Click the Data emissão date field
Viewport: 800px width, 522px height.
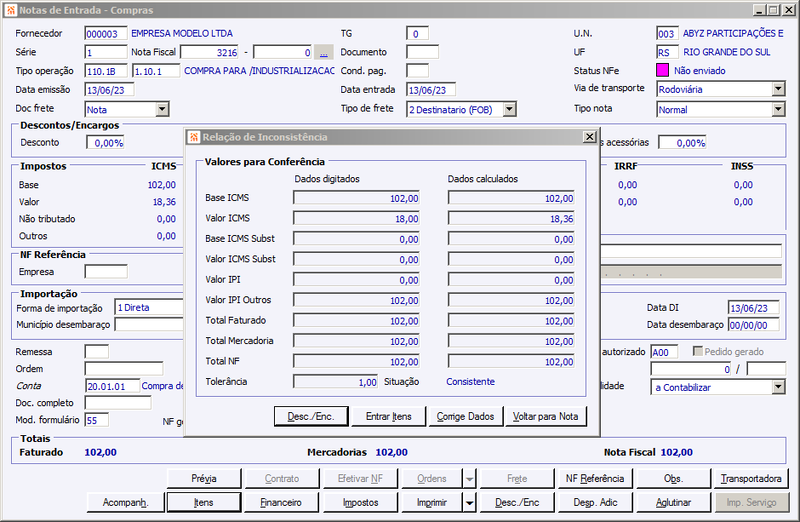coord(109,90)
